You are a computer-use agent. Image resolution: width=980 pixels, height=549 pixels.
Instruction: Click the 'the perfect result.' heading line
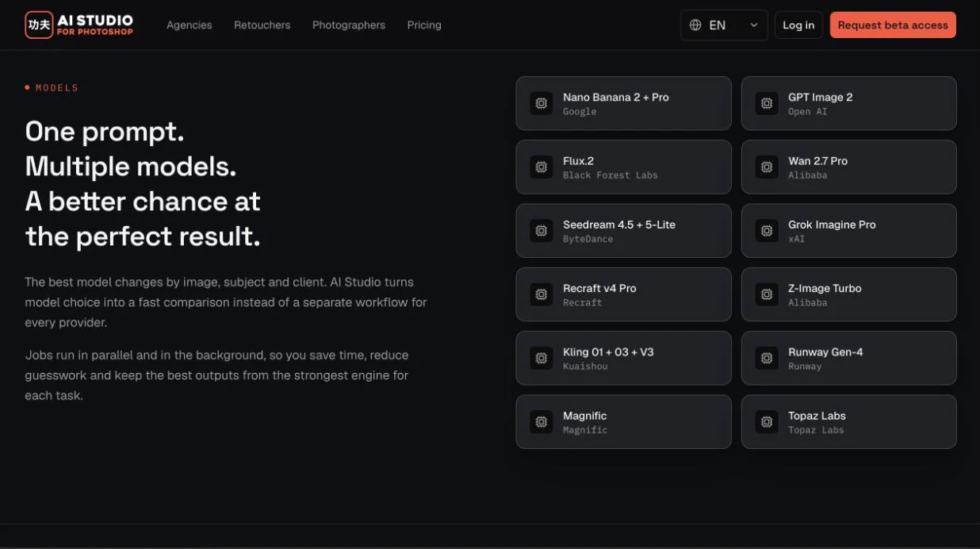[143, 236]
